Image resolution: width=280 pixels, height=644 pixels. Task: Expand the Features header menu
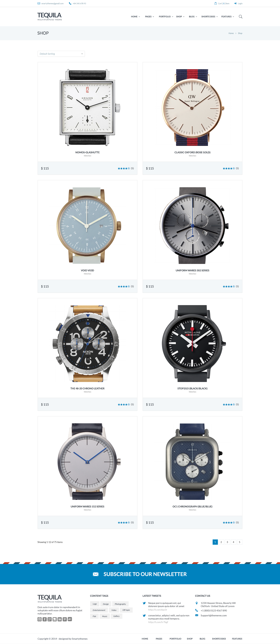(227, 16)
